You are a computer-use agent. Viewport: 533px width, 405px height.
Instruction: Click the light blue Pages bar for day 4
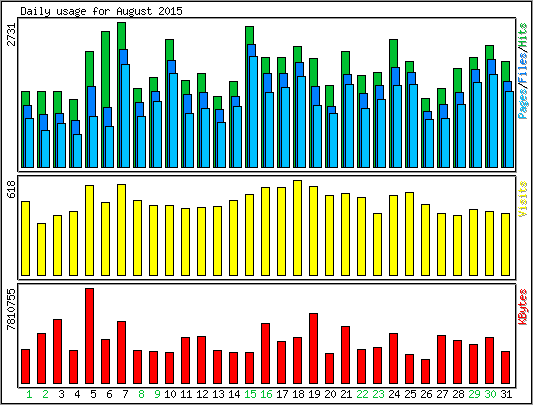tap(78, 151)
